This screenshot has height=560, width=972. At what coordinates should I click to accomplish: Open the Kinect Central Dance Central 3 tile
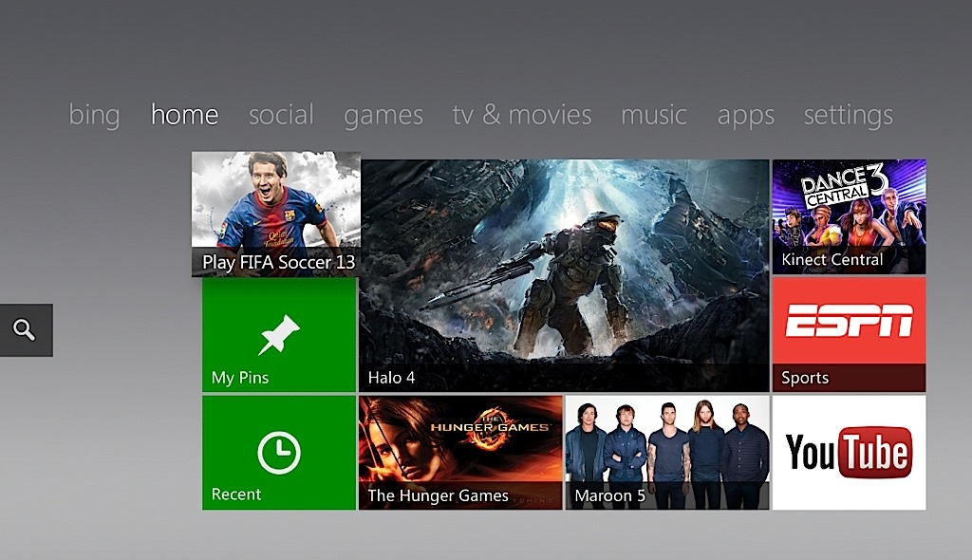(x=850, y=216)
